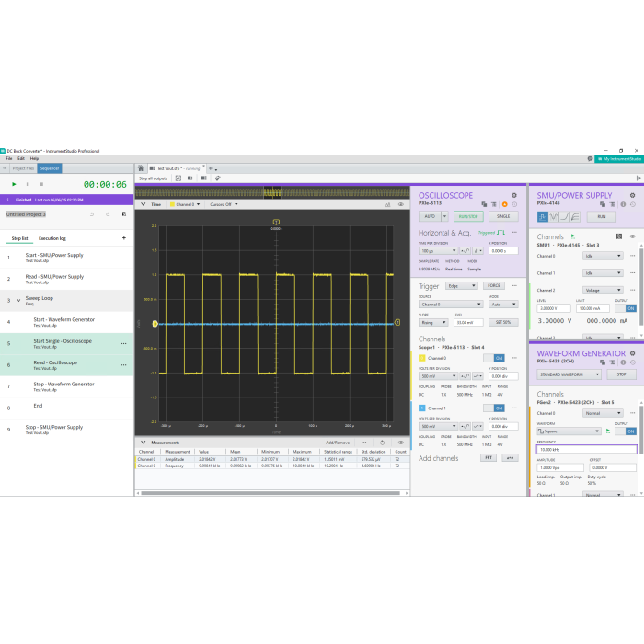Click the oscilloscope SINGLE button
644x644 pixels.
point(501,216)
